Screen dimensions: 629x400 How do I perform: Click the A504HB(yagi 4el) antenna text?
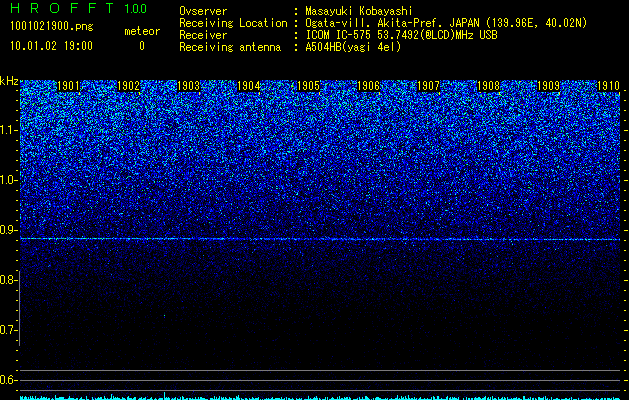353,47
